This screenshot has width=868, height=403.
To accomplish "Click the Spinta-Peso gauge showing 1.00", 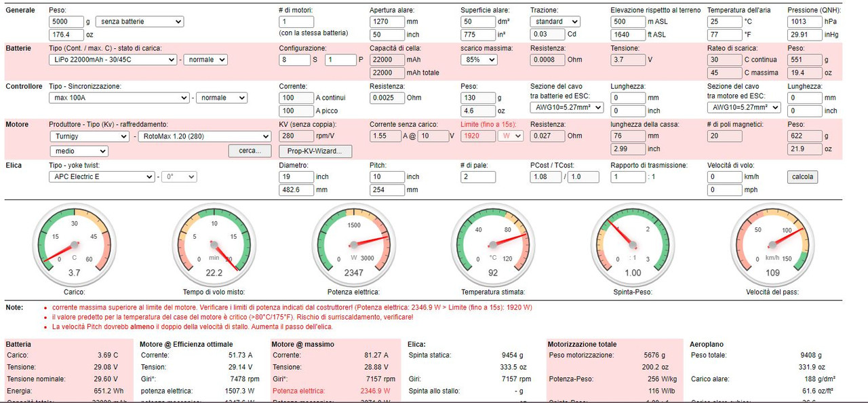I will (x=633, y=244).
